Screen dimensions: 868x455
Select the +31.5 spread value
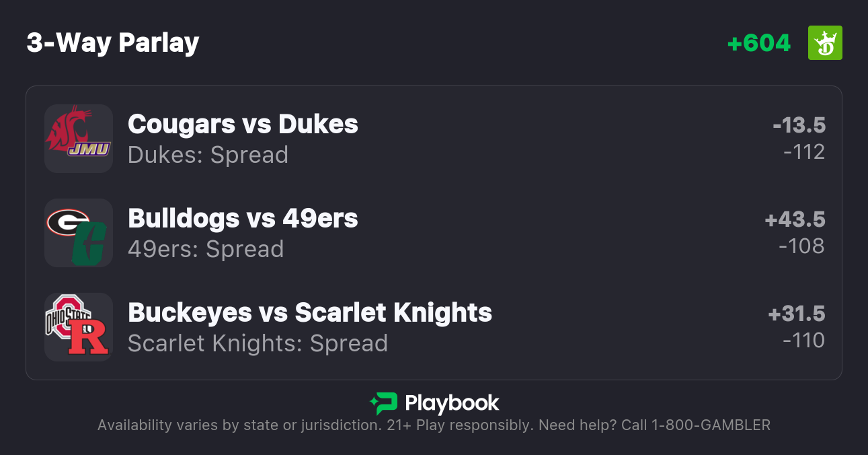pyautogui.click(x=796, y=314)
